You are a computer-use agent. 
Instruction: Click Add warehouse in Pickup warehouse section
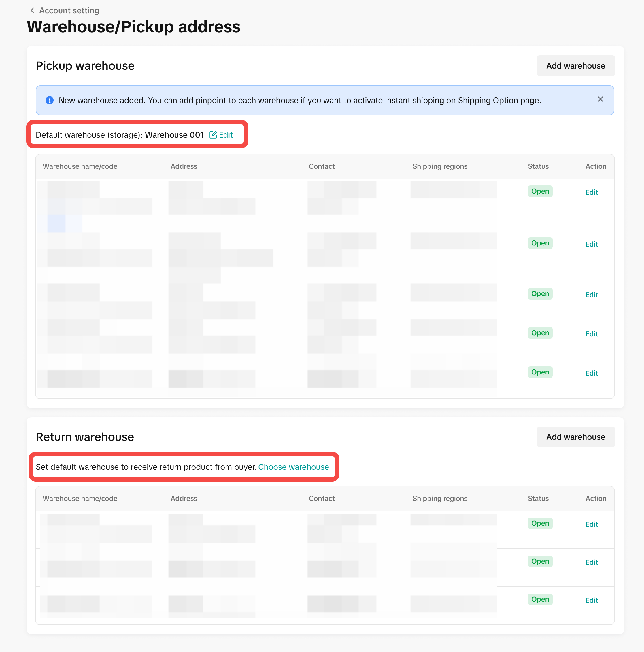tap(575, 66)
